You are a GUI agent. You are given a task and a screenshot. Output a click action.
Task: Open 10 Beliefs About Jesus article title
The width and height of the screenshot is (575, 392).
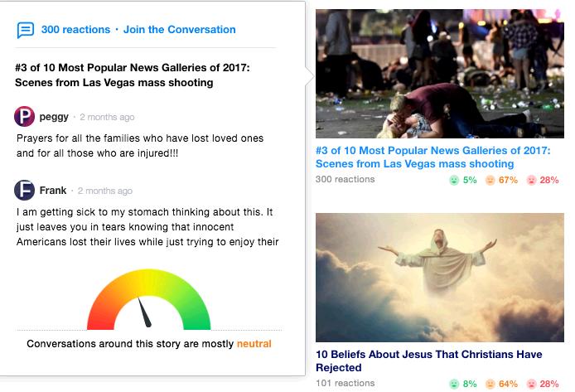click(x=428, y=361)
